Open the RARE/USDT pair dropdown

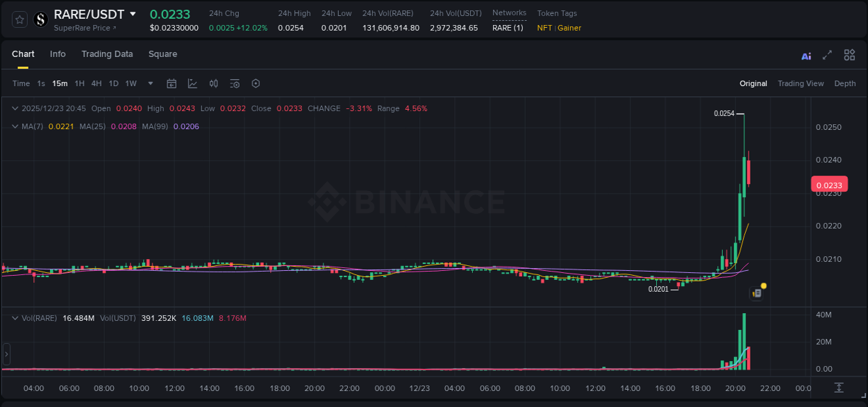pos(132,14)
